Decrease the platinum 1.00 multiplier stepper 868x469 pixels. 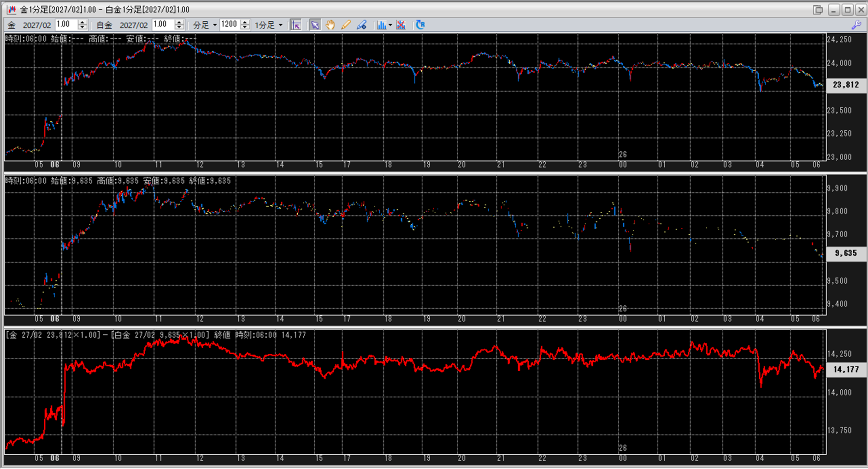pos(179,27)
